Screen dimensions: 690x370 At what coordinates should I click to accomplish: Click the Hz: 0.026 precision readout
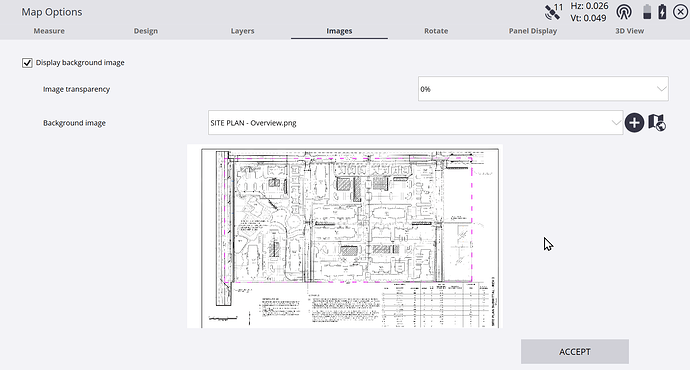[x=589, y=6]
